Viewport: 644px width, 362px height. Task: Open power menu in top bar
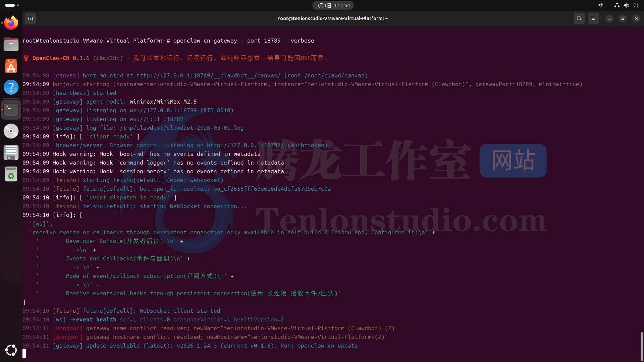click(636, 5)
